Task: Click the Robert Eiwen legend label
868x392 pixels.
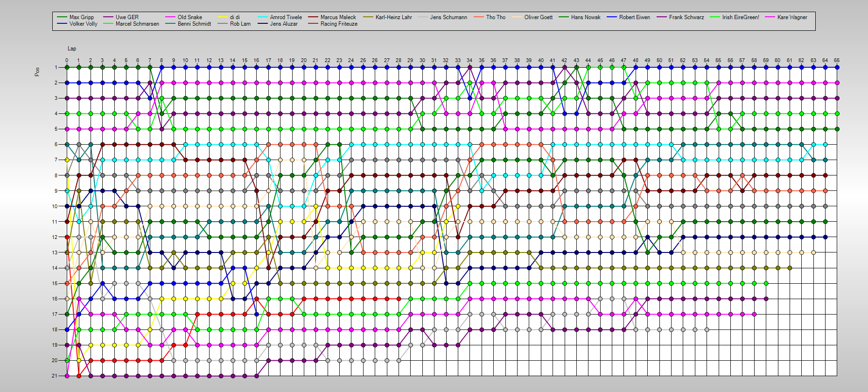Action: pos(635,17)
